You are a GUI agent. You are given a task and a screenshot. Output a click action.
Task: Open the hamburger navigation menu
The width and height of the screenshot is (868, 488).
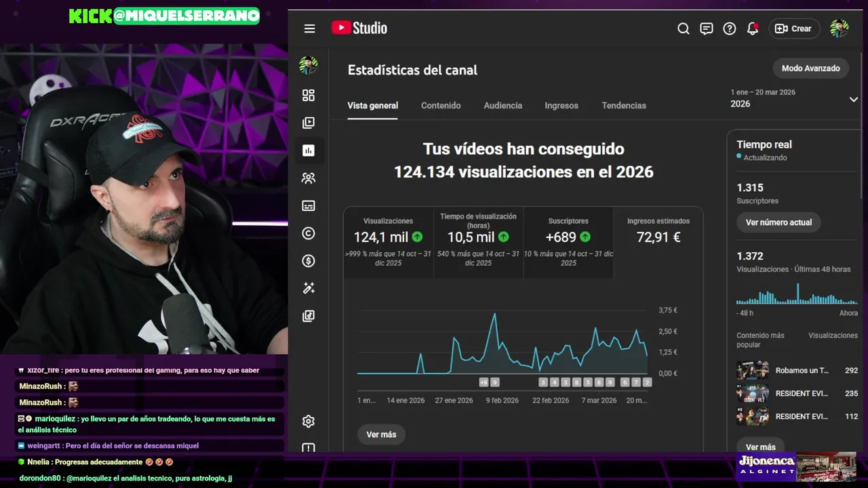[x=309, y=28]
